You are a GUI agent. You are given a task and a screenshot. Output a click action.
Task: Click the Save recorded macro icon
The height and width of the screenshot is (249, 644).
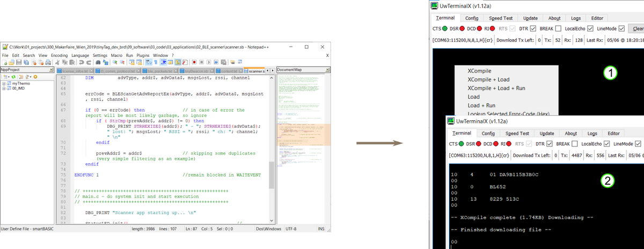223,62
